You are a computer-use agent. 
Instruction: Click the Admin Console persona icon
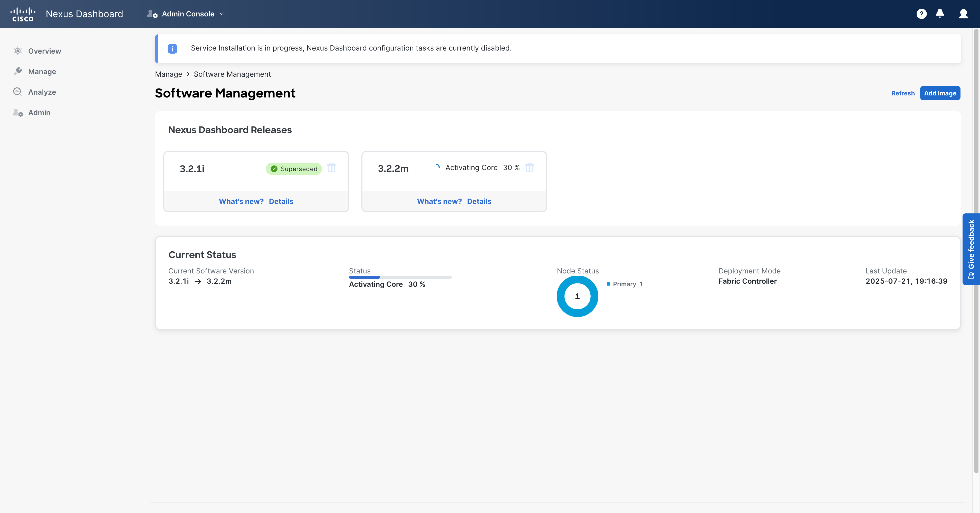152,14
